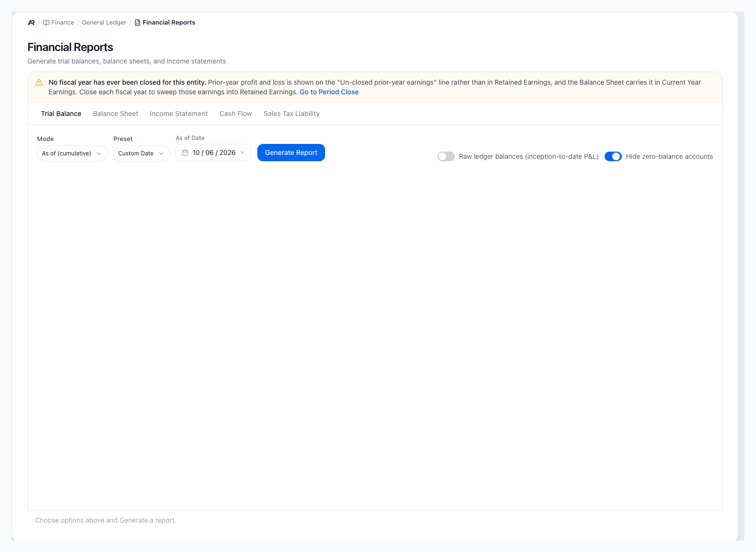
Task: Follow the Go to Period Close link
Action: (x=329, y=92)
